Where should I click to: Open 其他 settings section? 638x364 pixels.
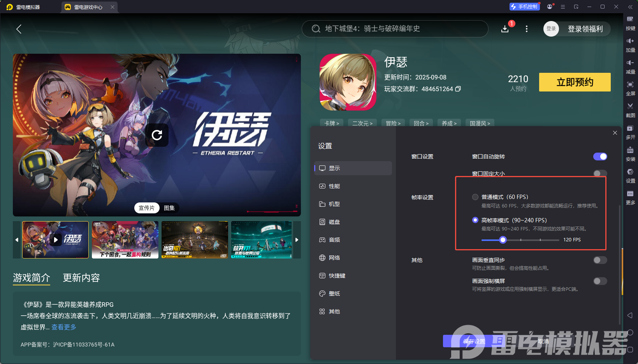[353, 311]
